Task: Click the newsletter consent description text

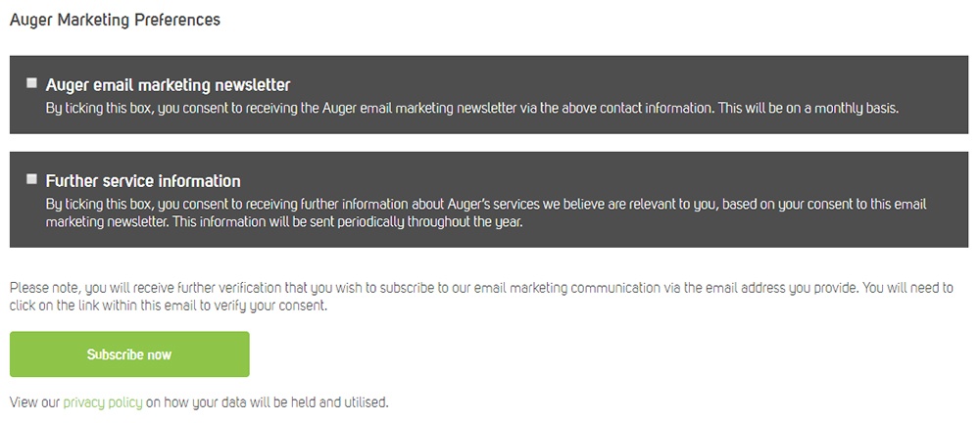Action: pos(472,108)
